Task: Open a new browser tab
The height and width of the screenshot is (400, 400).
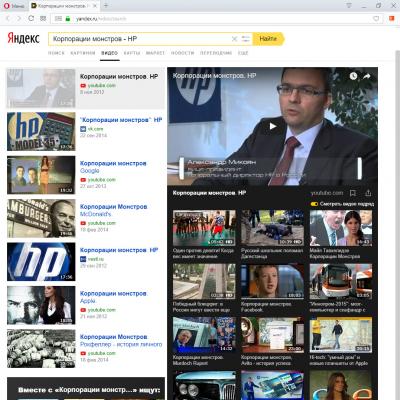Action: [106, 5]
